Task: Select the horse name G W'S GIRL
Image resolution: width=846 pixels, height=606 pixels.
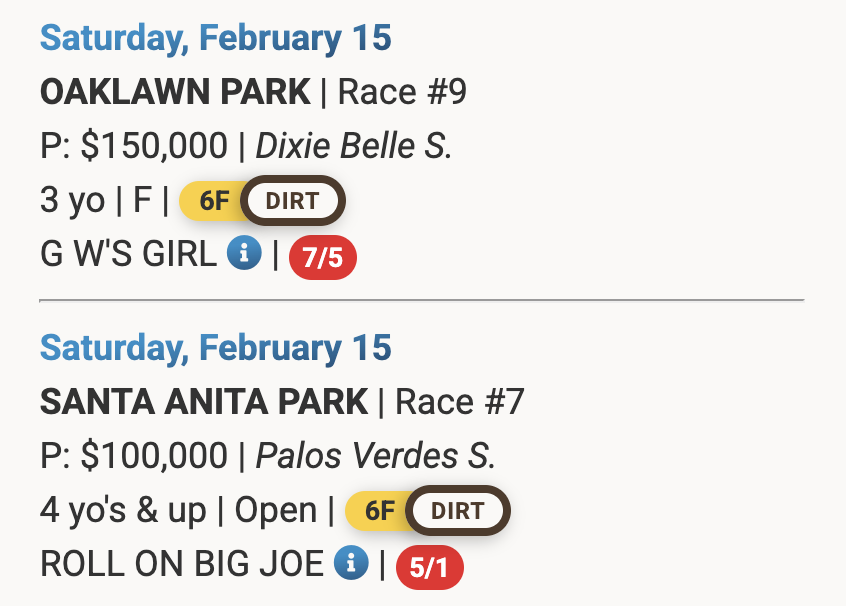Action: tap(128, 254)
